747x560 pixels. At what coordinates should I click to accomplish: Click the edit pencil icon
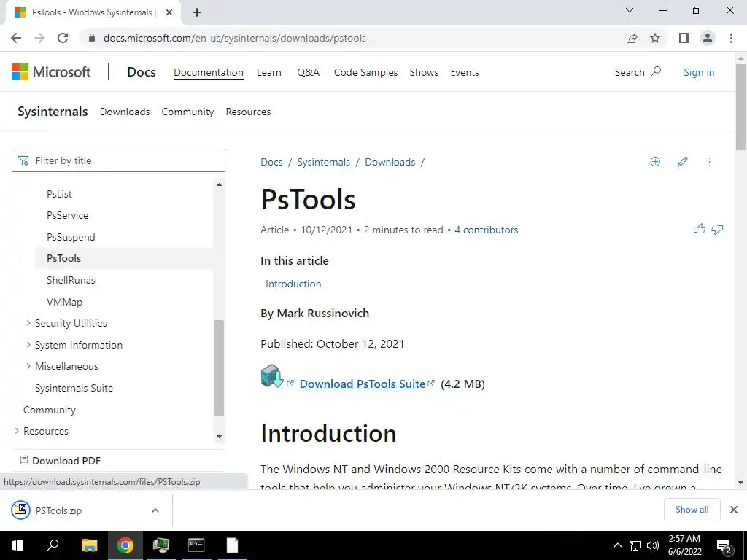point(682,162)
